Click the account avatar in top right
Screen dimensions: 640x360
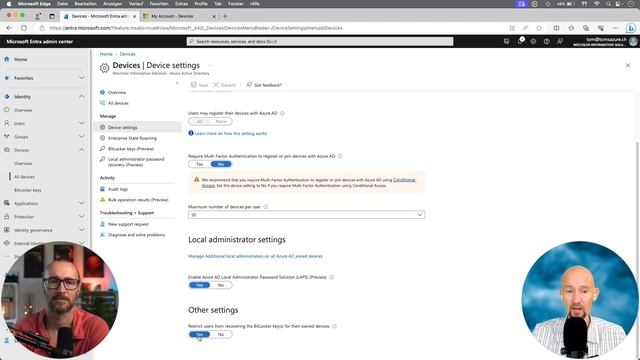tap(633, 41)
